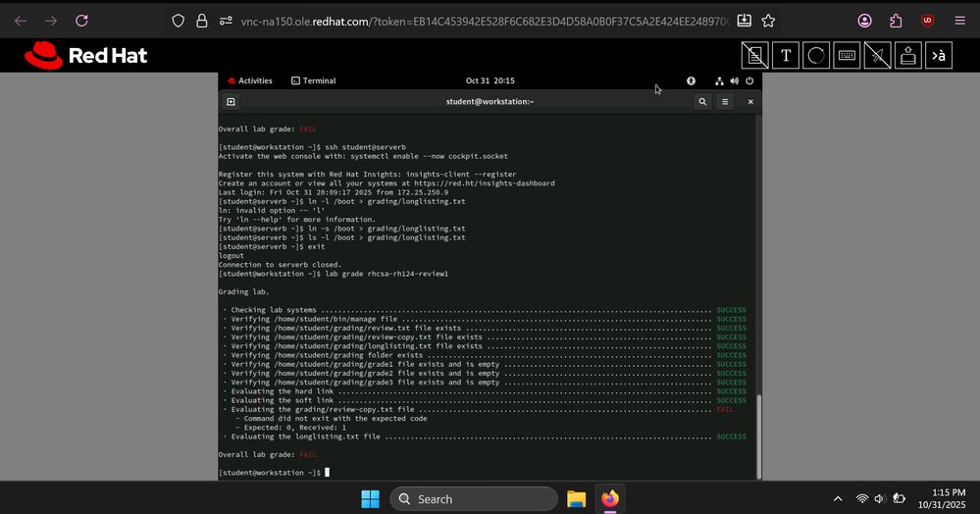Click the Windows taskbar Search box
Screen dimensions: 980x514
coord(474,499)
